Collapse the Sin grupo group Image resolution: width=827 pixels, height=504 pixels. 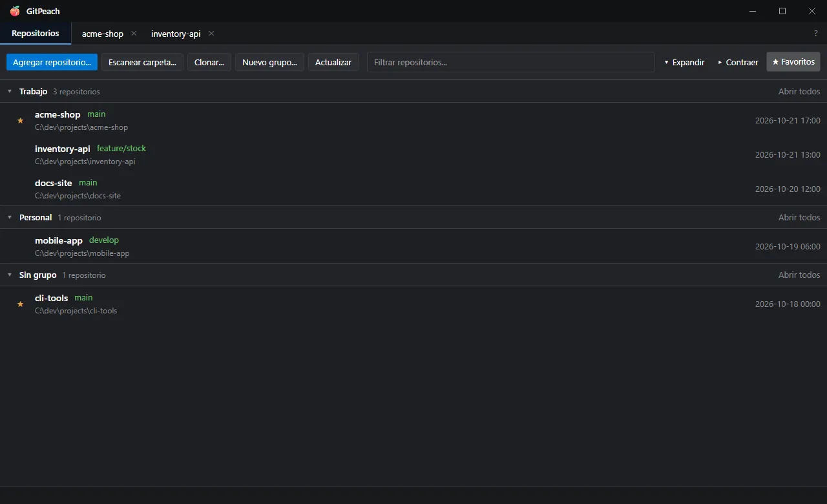10,275
